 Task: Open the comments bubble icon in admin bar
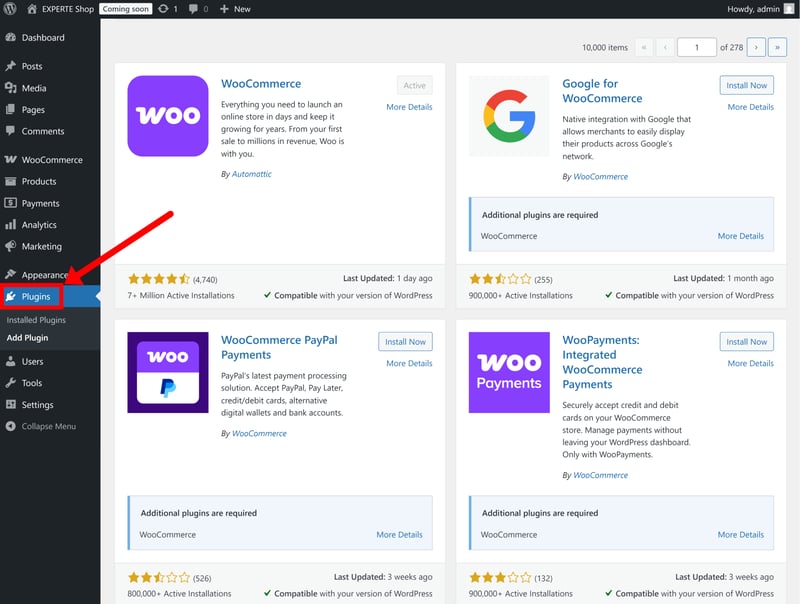tap(193, 9)
